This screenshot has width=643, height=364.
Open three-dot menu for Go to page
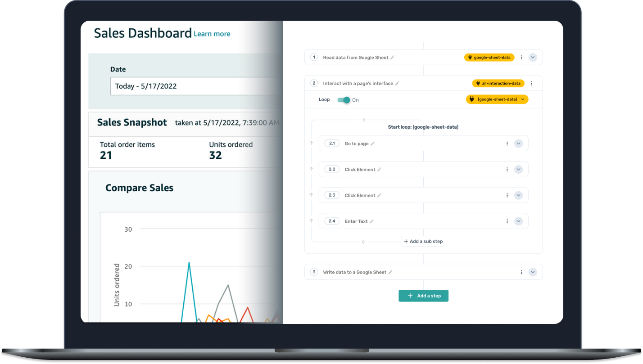click(507, 144)
